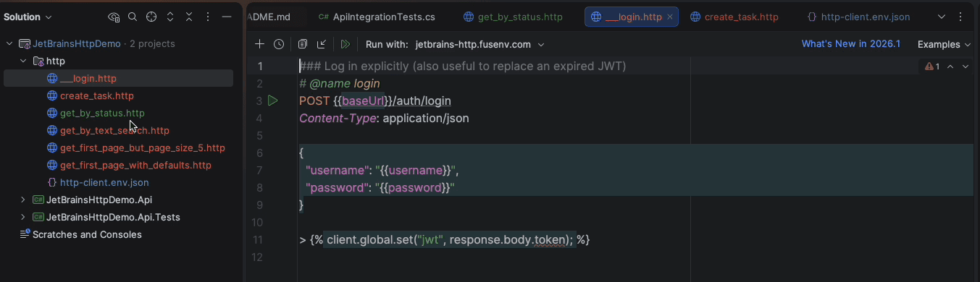The height and width of the screenshot is (282, 980).
Task: Switch to get_by_status.http tab
Action: (x=513, y=17)
